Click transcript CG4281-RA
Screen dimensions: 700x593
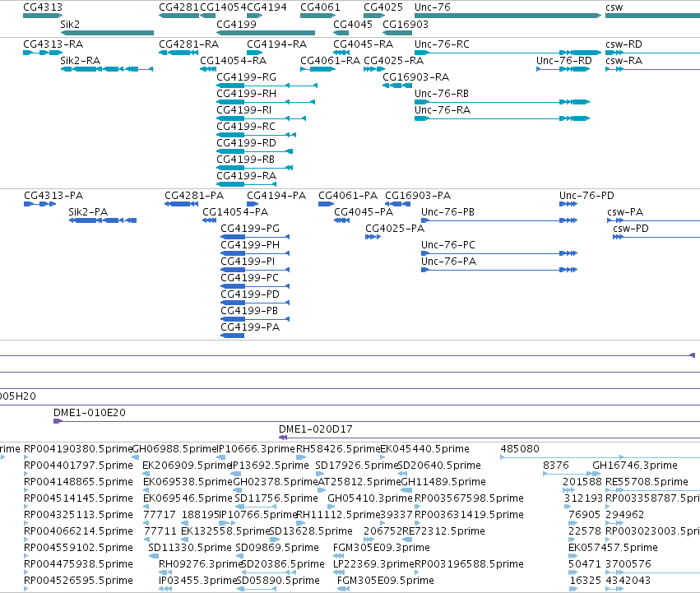coord(178,53)
